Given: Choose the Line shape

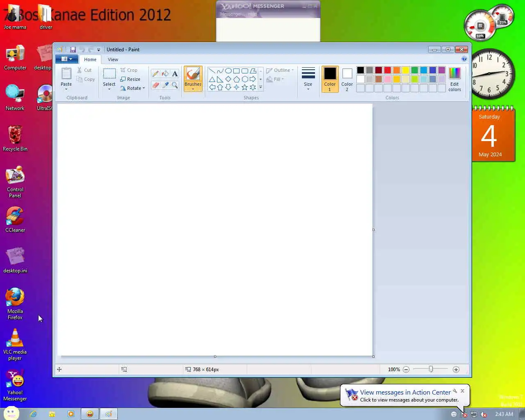Looking at the screenshot, I should [x=212, y=71].
